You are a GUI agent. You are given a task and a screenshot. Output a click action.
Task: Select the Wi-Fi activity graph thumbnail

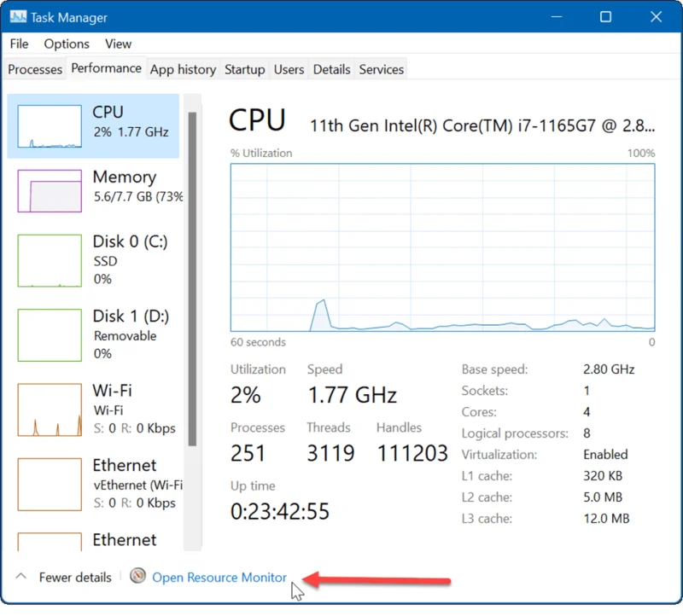50,410
